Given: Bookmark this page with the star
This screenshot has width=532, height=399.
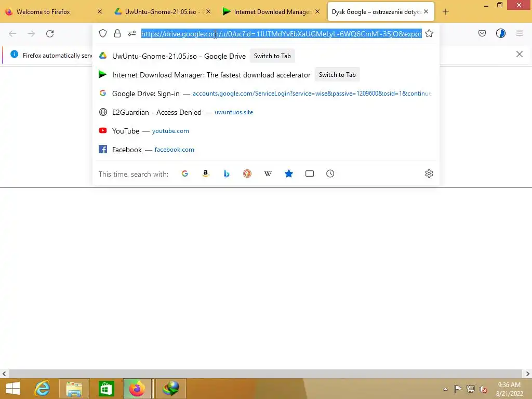Looking at the screenshot, I should (429, 33).
